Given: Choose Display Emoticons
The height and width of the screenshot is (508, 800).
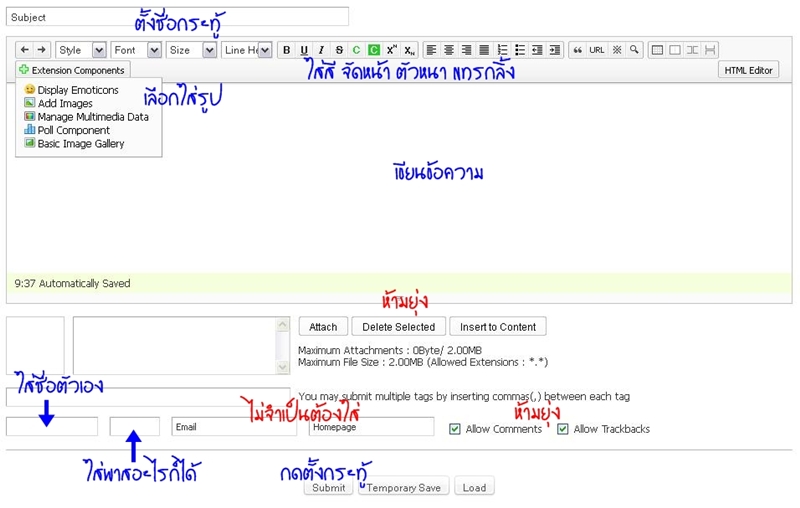Looking at the screenshot, I should tap(71, 90).
